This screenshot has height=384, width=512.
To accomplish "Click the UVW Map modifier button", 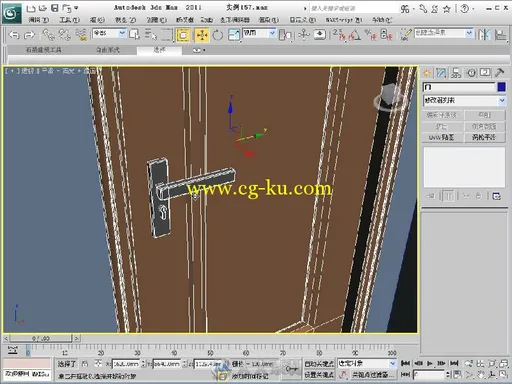I will [x=442, y=137].
